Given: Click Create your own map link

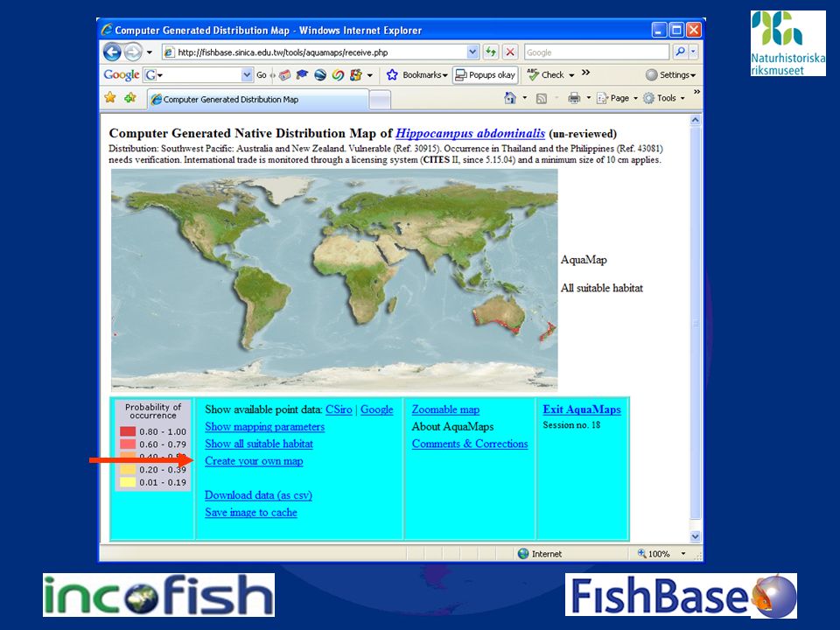Looking at the screenshot, I should 254,461.
